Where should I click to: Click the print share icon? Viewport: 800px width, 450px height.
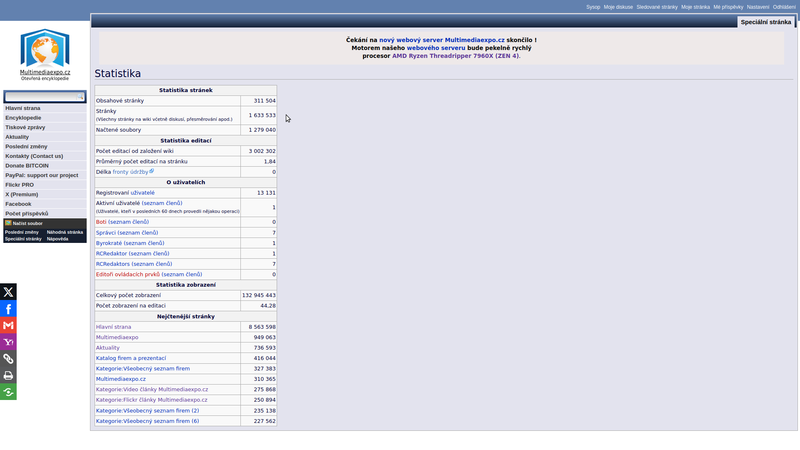tap(8, 376)
